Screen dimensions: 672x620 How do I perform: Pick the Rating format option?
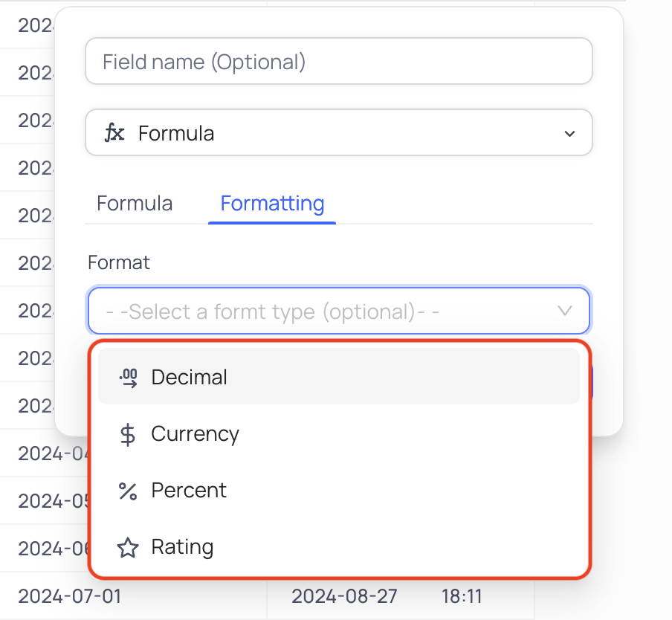tap(338, 546)
